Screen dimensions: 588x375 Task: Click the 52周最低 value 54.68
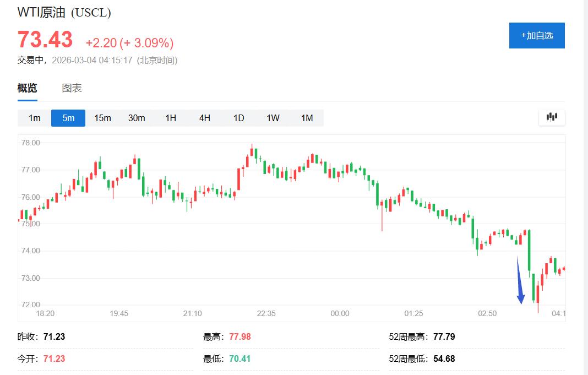click(x=444, y=358)
